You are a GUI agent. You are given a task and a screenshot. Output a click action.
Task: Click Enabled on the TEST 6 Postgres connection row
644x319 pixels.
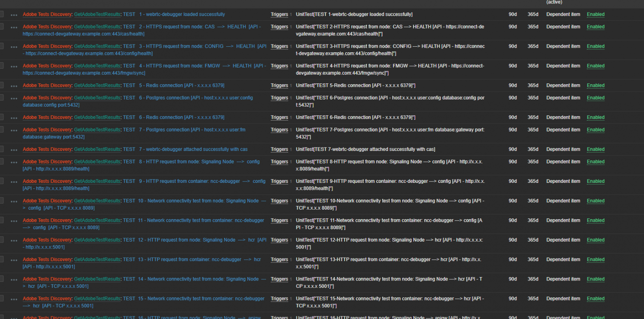[x=596, y=98]
